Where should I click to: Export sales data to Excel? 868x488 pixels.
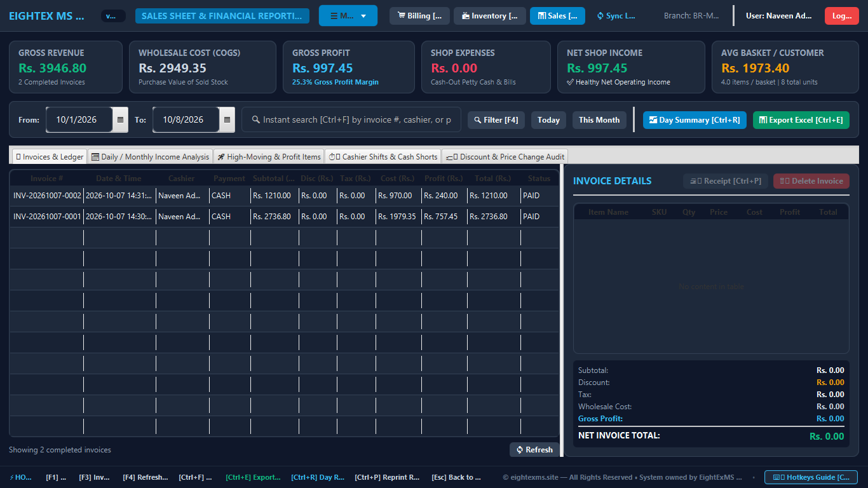click(801, 120)
